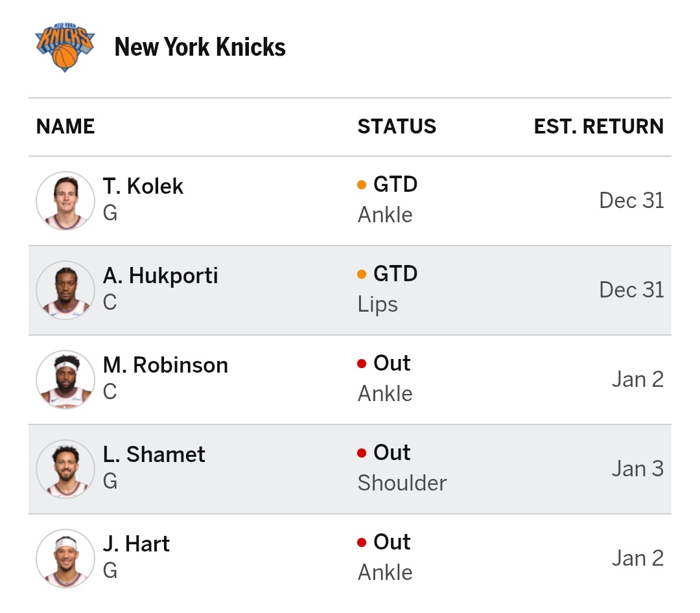
Task: Click red Out status dot for Hart
Action: point(362,543)
